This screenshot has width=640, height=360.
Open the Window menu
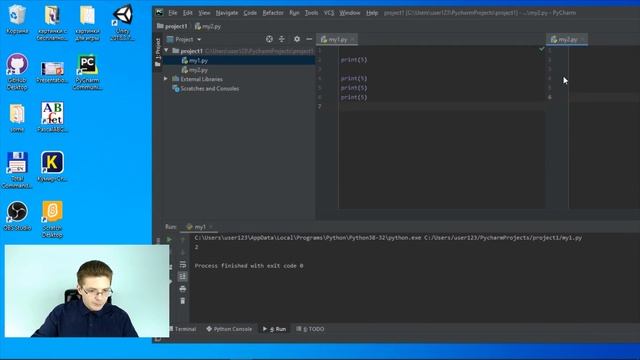pyautogui.click(x=350, y=13)
